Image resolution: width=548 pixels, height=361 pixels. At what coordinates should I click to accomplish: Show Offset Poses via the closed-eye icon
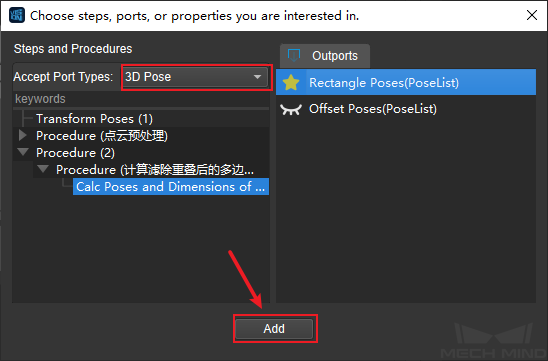(291, 109)
